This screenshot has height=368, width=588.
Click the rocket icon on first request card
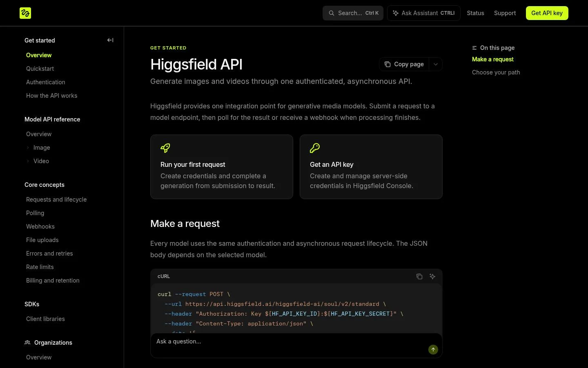coord(165,148)
